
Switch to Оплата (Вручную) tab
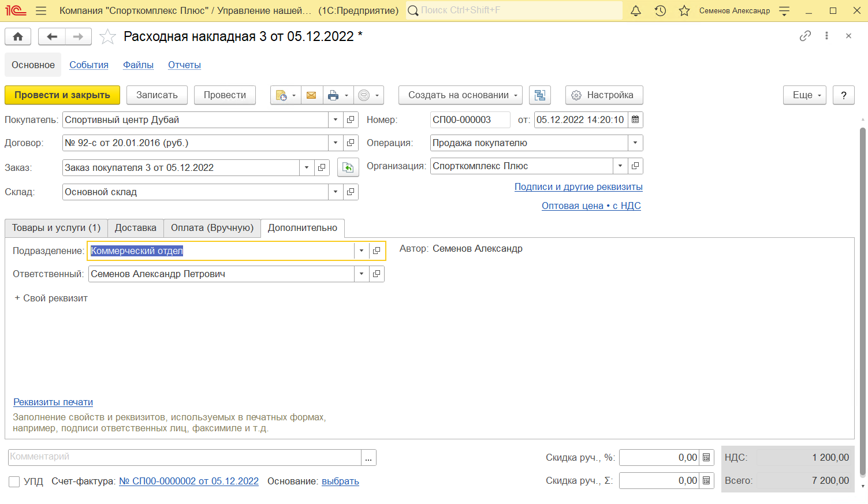[x=212, y=228]
